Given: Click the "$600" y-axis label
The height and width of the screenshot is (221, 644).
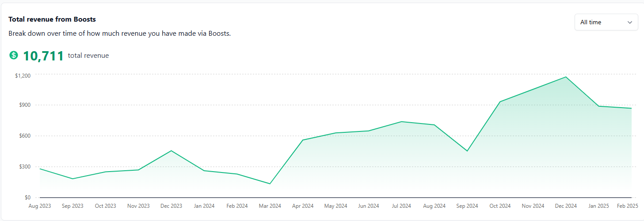Looking at the screenshot, I should click(x=24, y=136).
